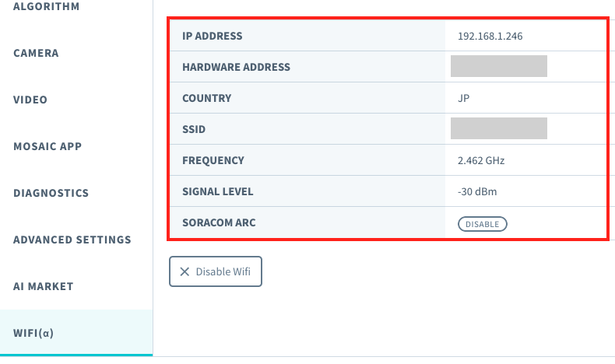The image size is (615, 364).
Task: Click the X icon on Disable Wifi
Action: click(184, 271)
